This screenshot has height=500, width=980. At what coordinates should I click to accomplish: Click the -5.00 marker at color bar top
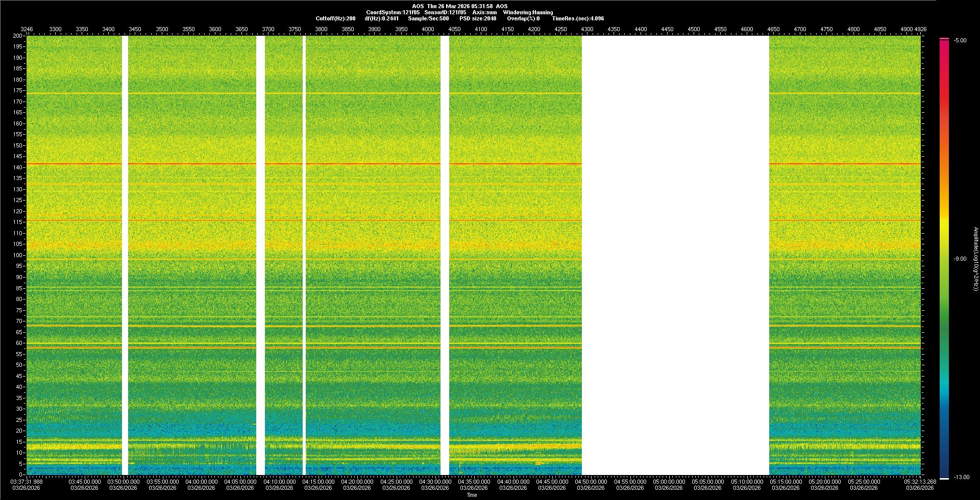[960, 41]
